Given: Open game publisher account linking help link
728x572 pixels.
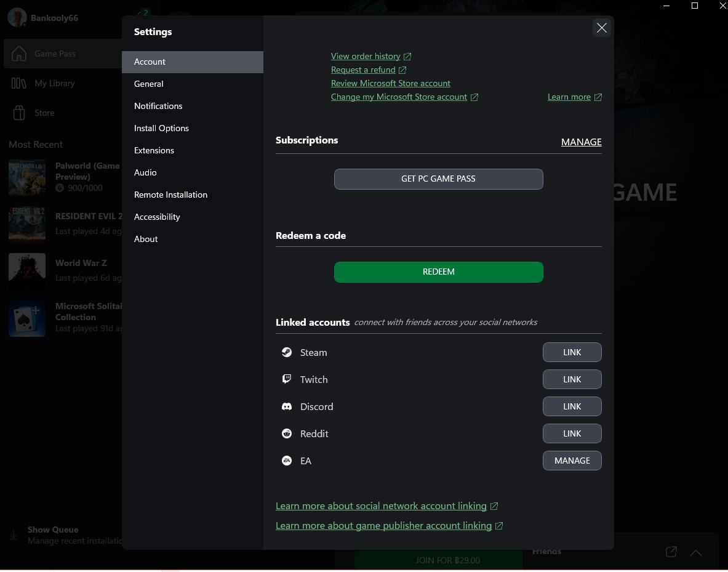Looking at the screenshot, I should (383, 526).
